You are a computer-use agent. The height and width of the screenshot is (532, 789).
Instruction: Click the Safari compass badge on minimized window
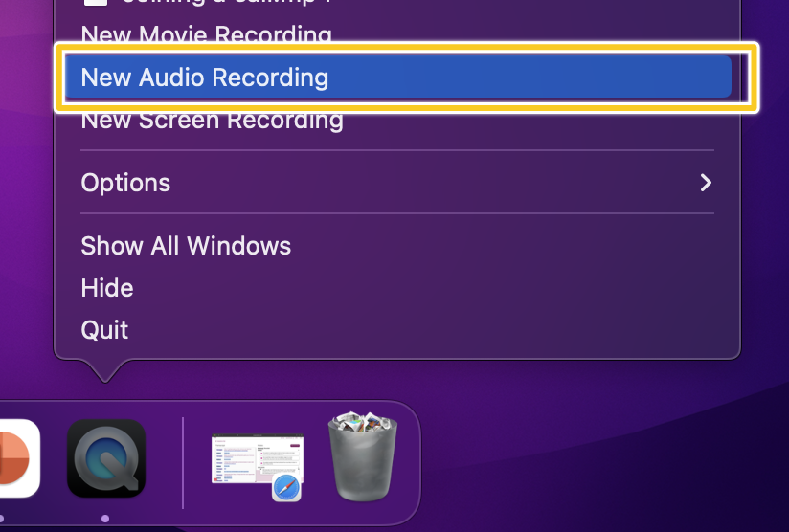pyautogui.click(x=287, y=487)
